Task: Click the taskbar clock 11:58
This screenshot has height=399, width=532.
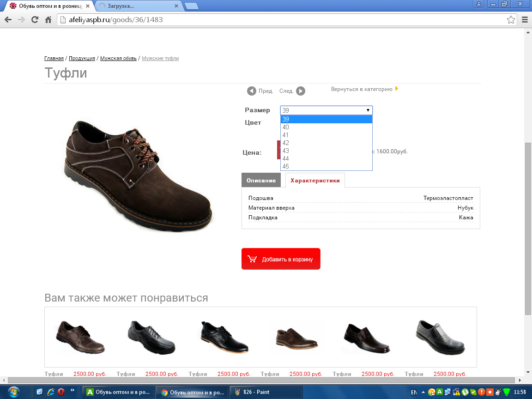Action: point(520,392)
